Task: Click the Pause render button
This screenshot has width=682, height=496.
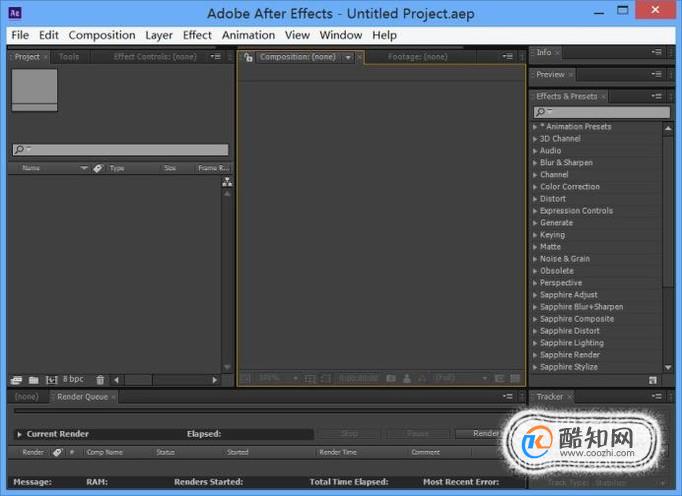Action: (x=418, y=434)
